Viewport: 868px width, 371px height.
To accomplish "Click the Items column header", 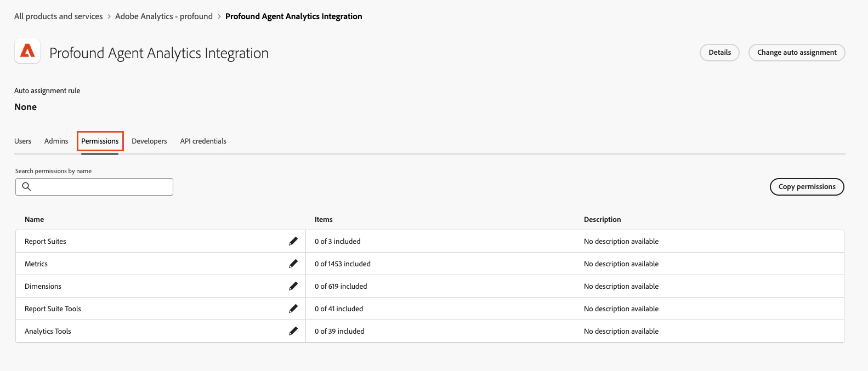I will (324, 219).
